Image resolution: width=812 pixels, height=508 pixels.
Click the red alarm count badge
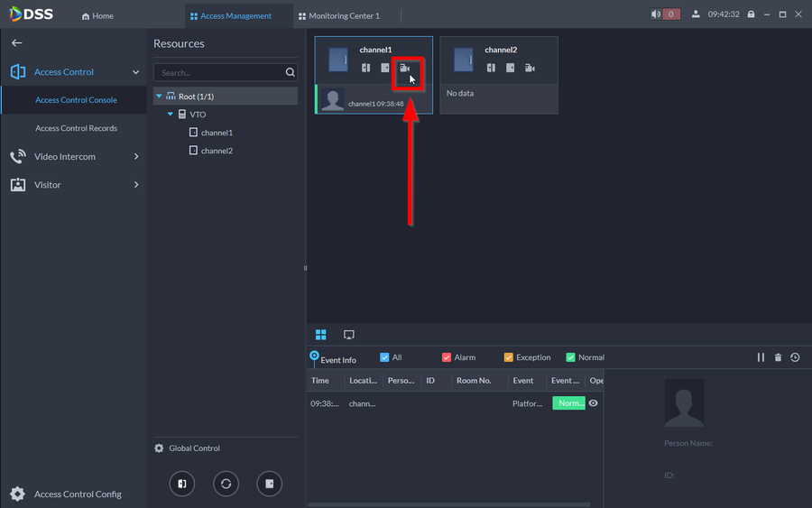(x=671, y=14)
